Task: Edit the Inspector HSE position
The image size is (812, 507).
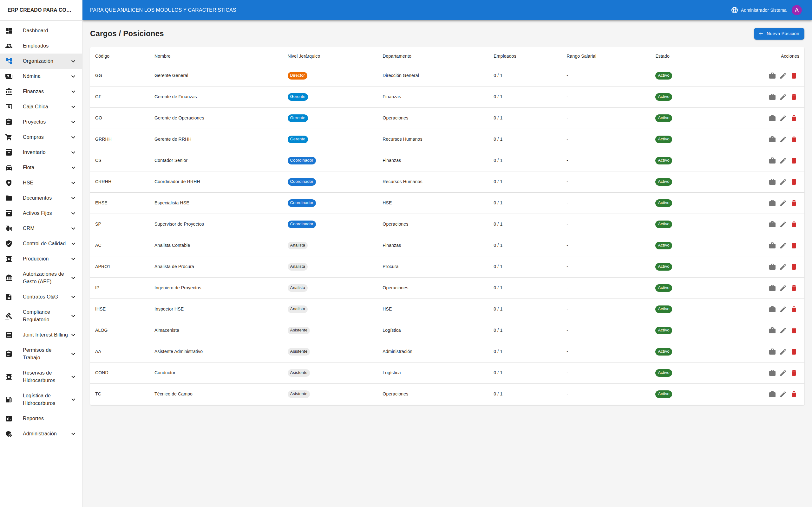Action: coord(783,309)
